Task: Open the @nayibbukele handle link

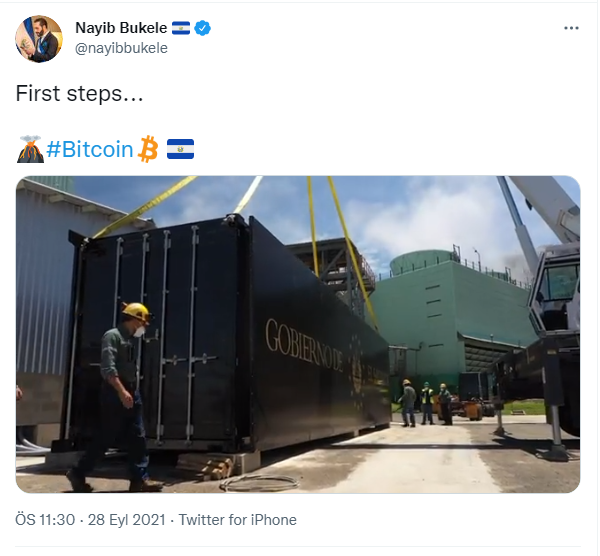Action: [x=122, y=47]
